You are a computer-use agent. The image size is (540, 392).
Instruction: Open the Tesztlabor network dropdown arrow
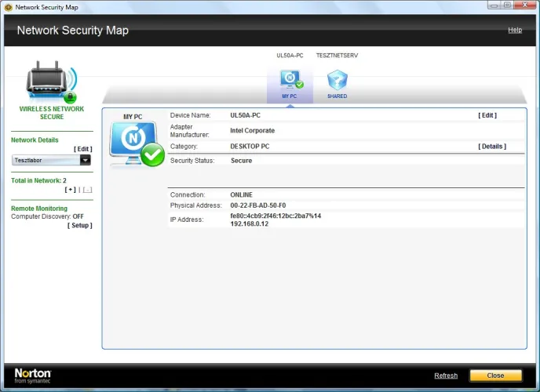click(85, 160)
